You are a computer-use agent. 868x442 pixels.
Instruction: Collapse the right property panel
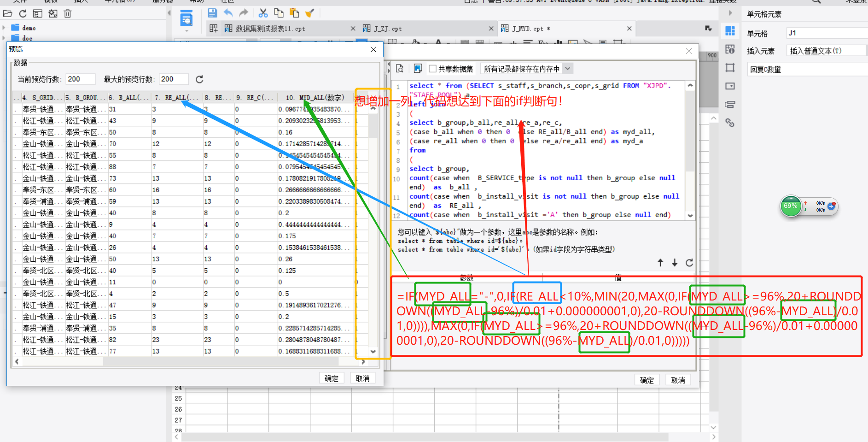coord(730,13)
